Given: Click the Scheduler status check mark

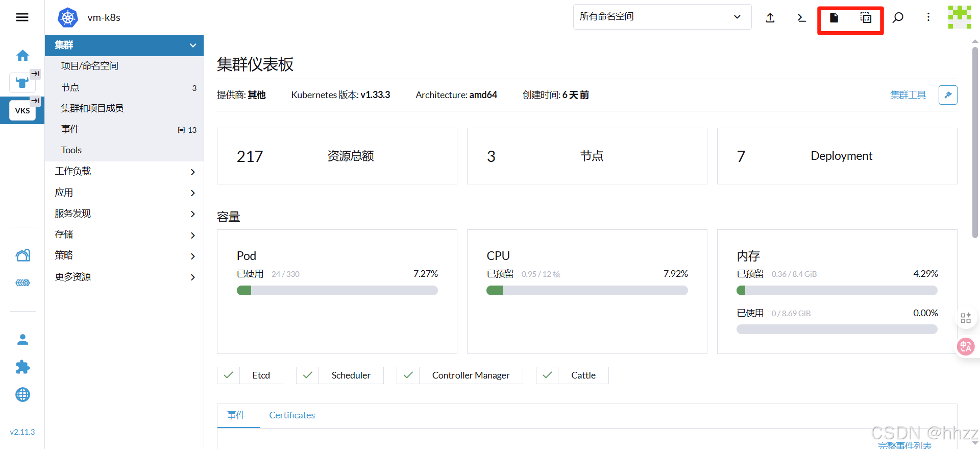Looking at the screenshot, I should point(308,375).
